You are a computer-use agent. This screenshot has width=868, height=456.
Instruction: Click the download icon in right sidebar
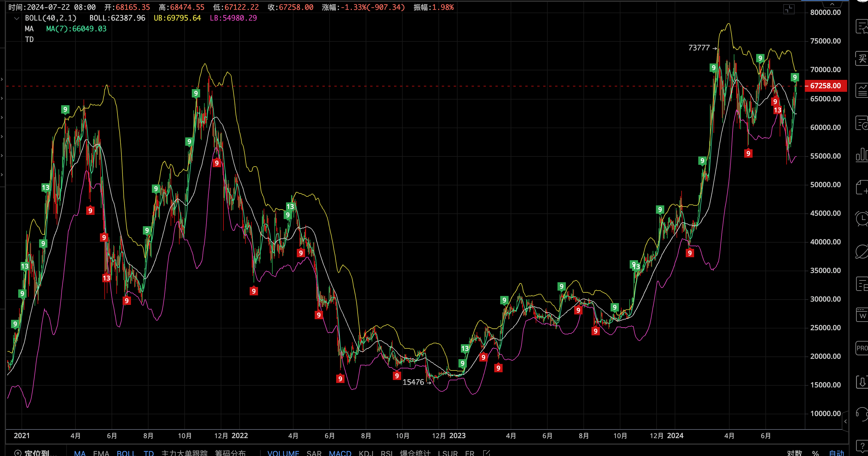tap(862, 382)
